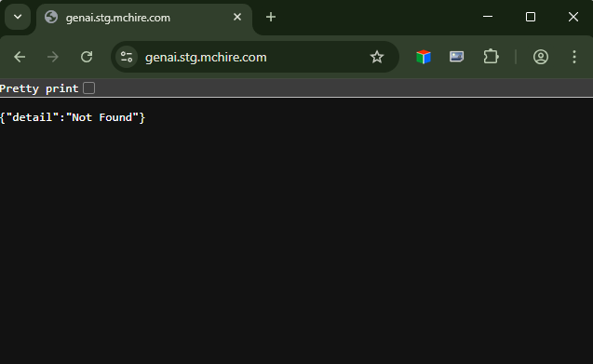Screen dimensions: 593x364
Task: Open the picture screenshot extension icon
Action: 456,57
